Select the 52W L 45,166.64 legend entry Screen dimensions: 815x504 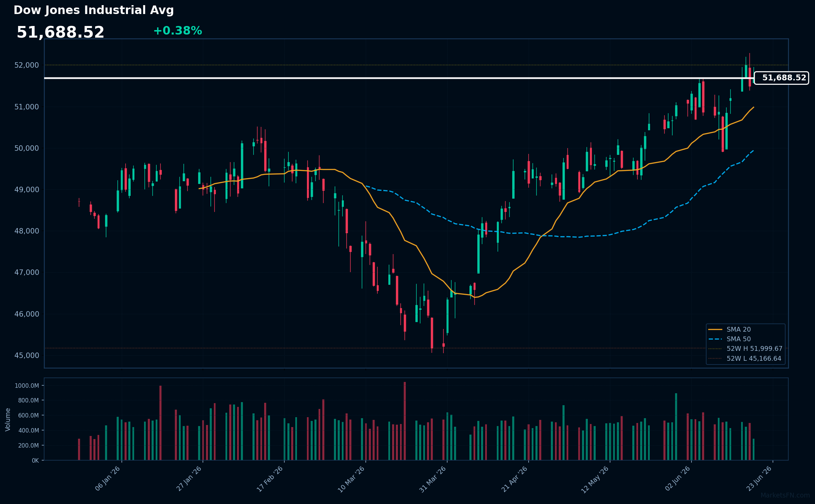coord(745,359)
